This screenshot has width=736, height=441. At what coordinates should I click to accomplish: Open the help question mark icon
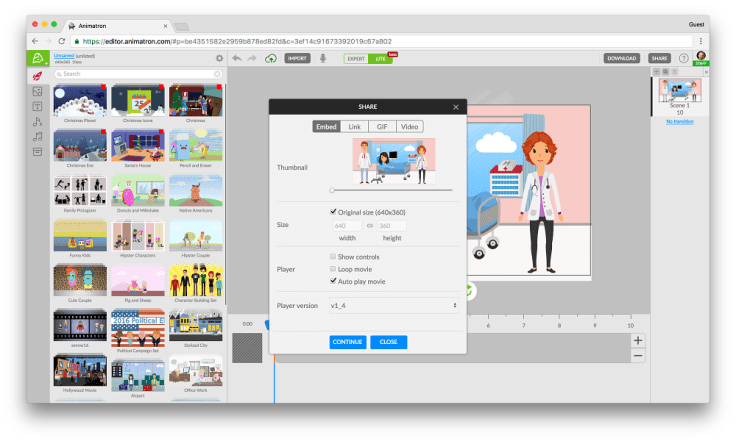tap(684, 58)
